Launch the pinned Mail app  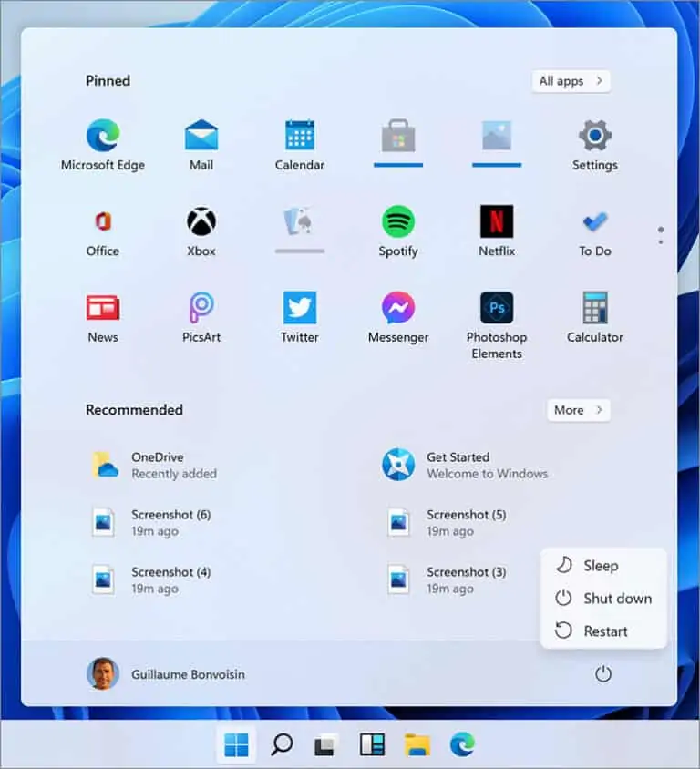point(201,144)
